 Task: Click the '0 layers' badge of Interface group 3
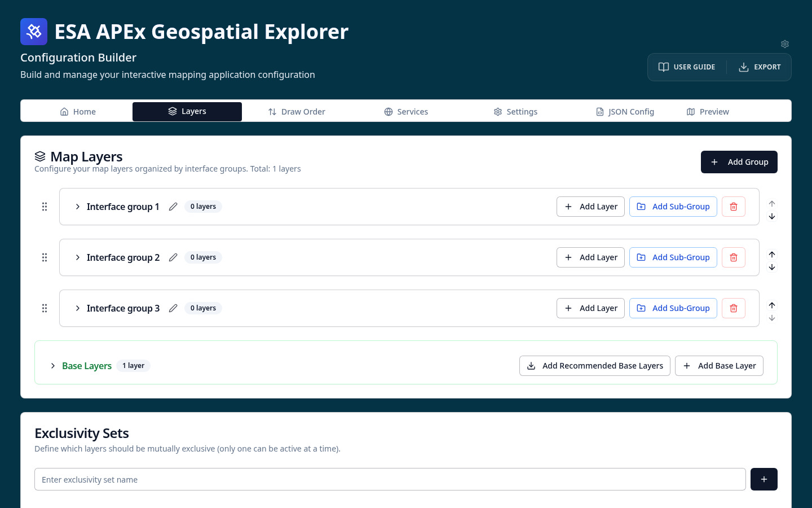pyautogui.click(x=203, y=308)
